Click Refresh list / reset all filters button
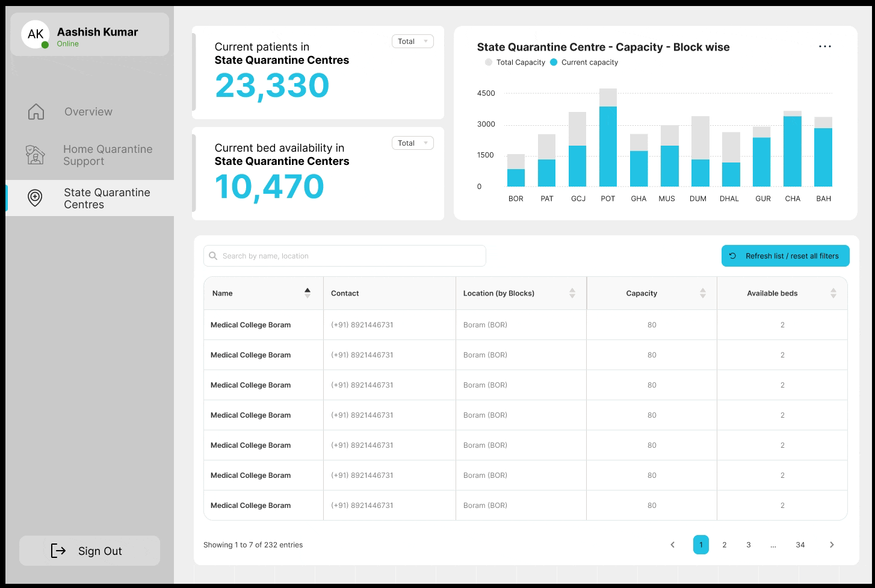This screenshot has width=875, height=588. pos(785,256)
